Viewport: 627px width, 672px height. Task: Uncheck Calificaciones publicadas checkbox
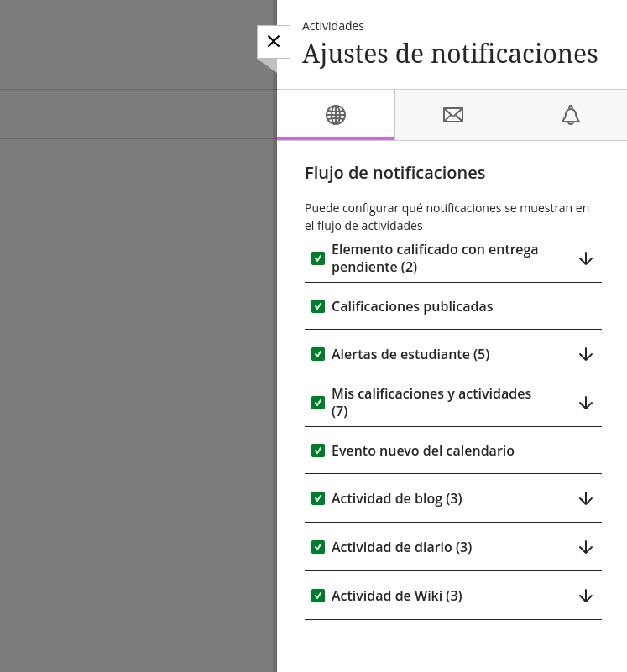(x=318, y=306)
